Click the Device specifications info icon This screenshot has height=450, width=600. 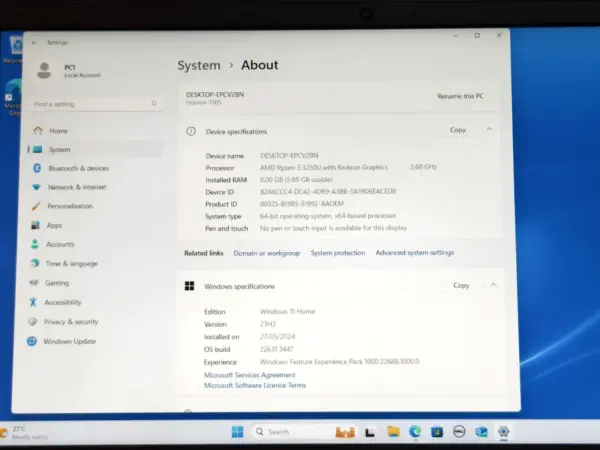191,131
